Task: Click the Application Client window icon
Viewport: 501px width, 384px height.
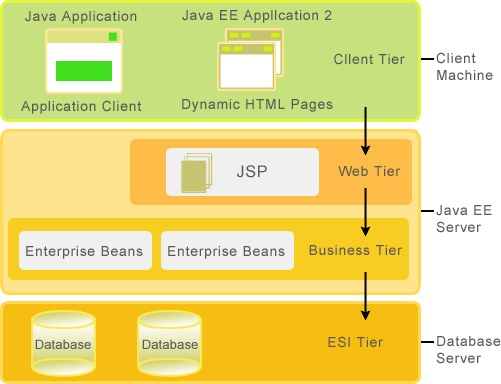Action: tap(84, 61)
